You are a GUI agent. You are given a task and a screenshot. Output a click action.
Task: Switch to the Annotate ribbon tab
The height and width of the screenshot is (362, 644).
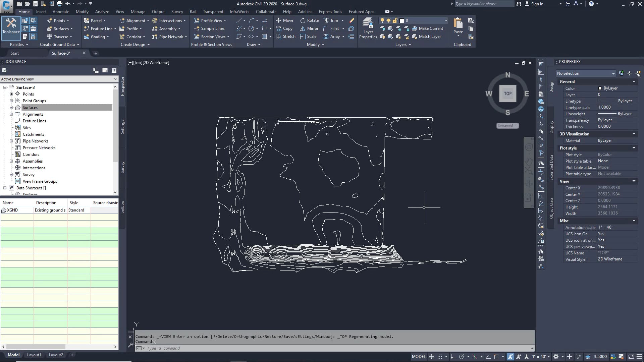(x=61, y=11)
